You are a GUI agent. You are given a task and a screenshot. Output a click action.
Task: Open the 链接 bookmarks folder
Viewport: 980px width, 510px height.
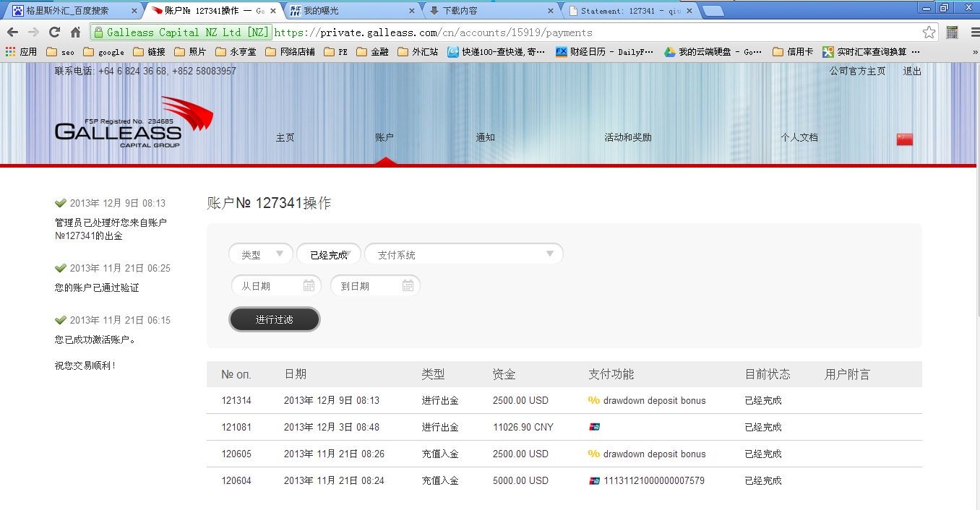tap(149, 52)
